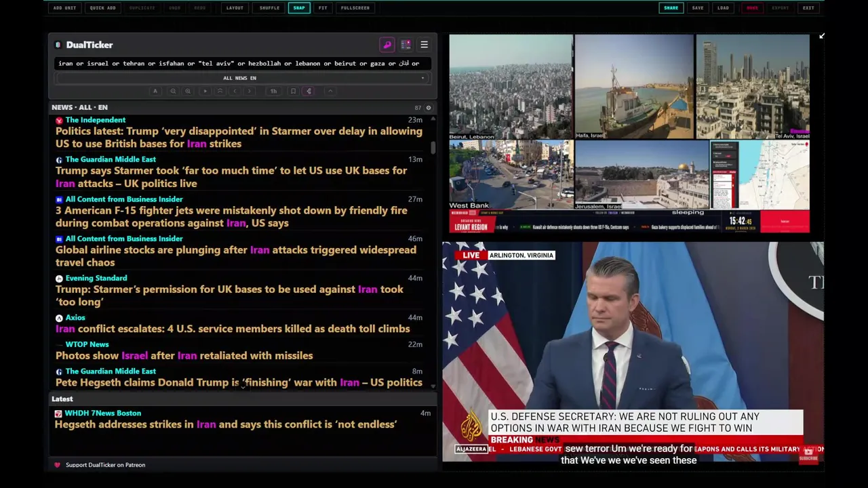The image size is (868, 488).
Task: Open WTOP News headline 'Photos show Israel'
Action: (184, 356)
